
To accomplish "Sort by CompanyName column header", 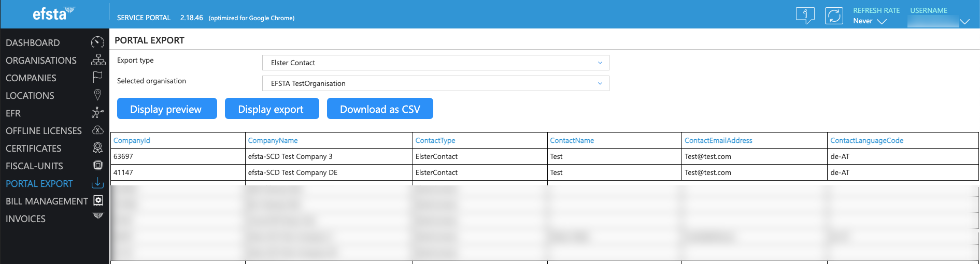I will tap(273, 140).
